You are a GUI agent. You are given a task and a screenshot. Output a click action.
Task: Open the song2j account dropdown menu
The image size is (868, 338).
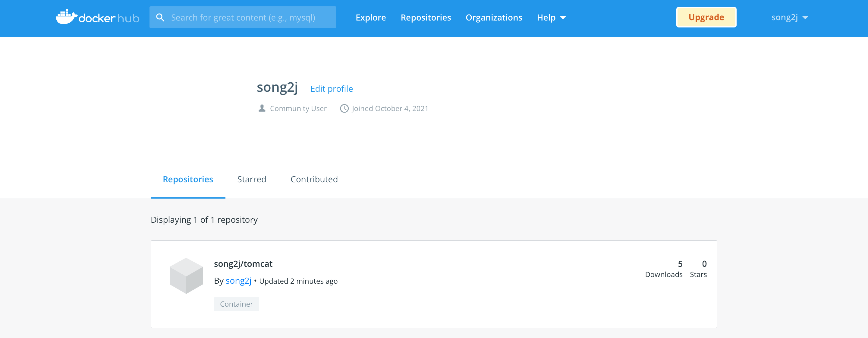[790, 18]
